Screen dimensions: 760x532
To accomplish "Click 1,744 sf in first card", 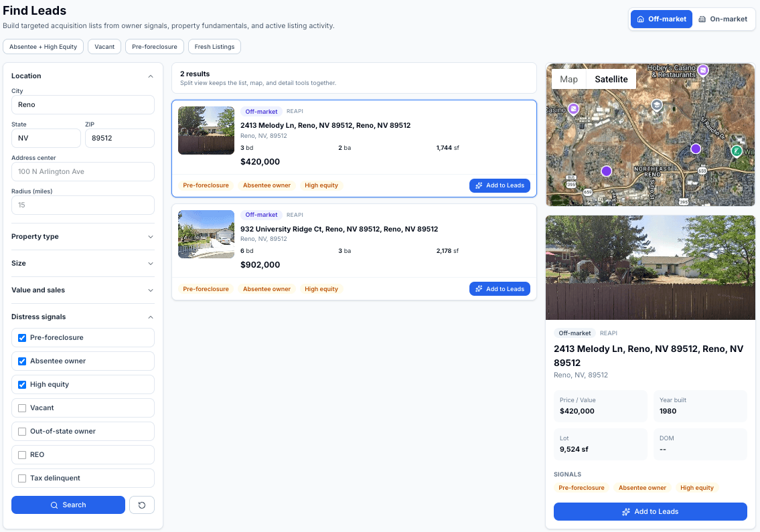I will point(447,148).
